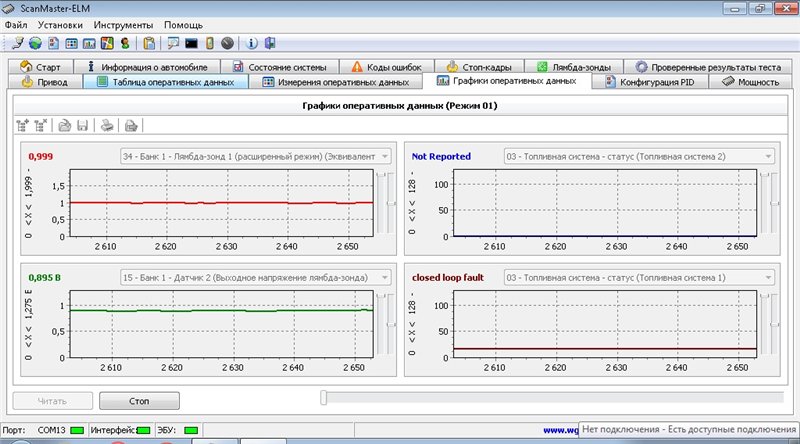
Task: Open the black terminal console icon
Action: 191,44
